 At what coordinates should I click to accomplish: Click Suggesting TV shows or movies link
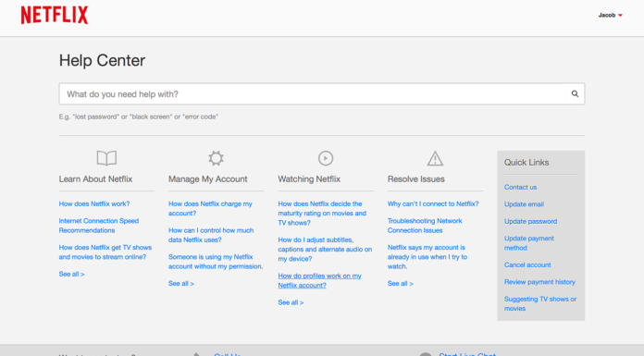pos(540,304)
